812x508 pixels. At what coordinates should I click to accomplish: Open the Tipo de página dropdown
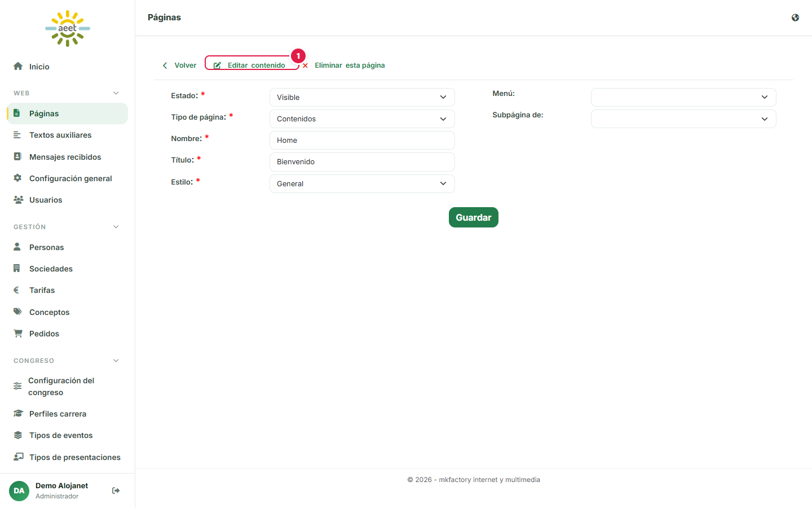[x=362, y=119]
